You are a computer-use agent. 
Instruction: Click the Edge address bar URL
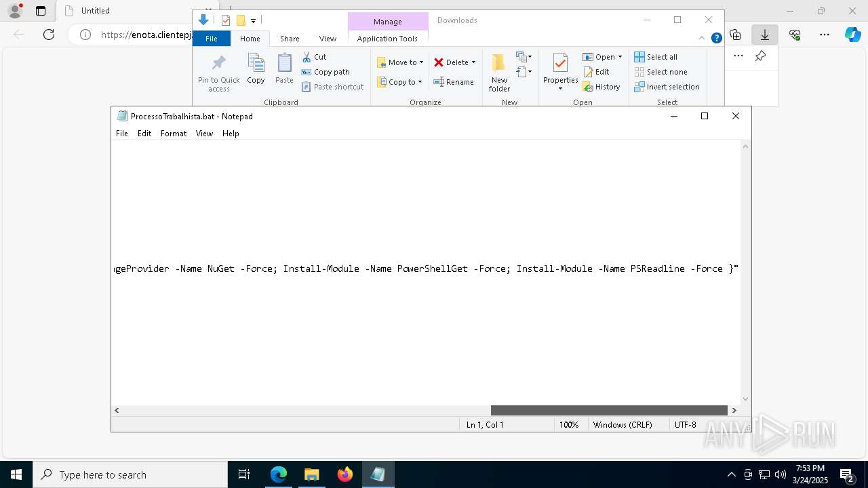pyautogui.click(x=147, y=35)
